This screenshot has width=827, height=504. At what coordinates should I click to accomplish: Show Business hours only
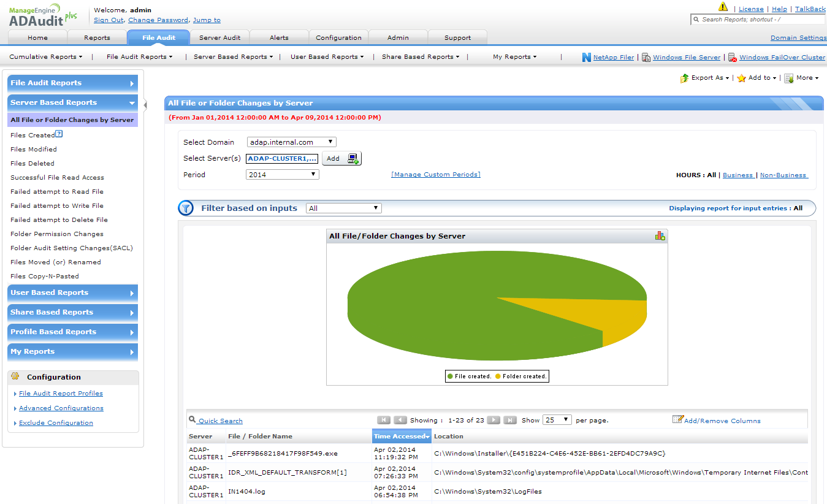[x=737, y=175]
